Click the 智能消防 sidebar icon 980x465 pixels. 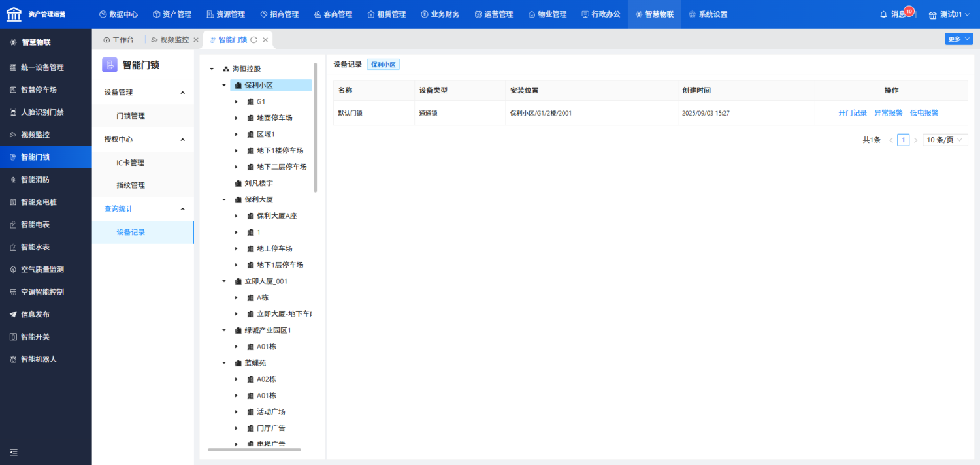click(13, 180)
